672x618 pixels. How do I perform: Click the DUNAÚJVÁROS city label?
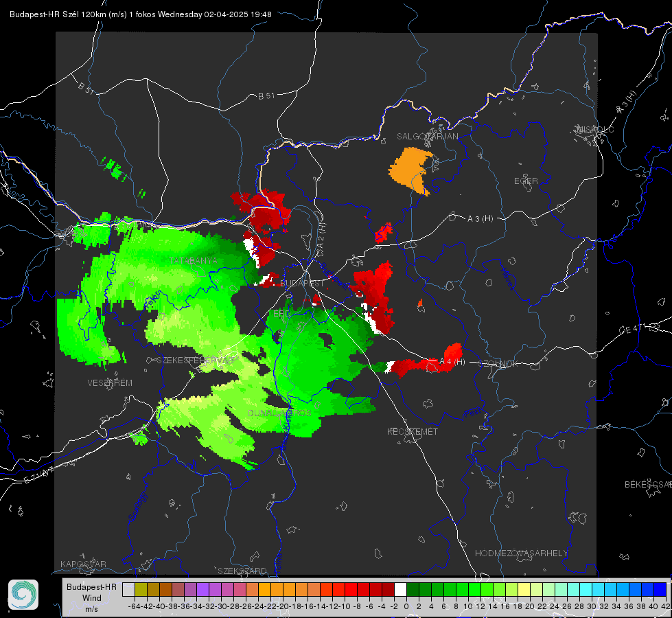click(x=279, y=413)
